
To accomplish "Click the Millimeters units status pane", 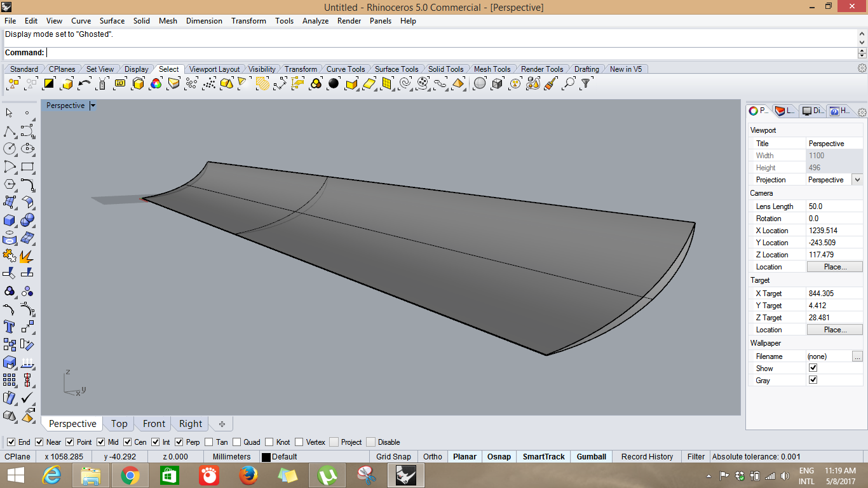I will (231, 457).
